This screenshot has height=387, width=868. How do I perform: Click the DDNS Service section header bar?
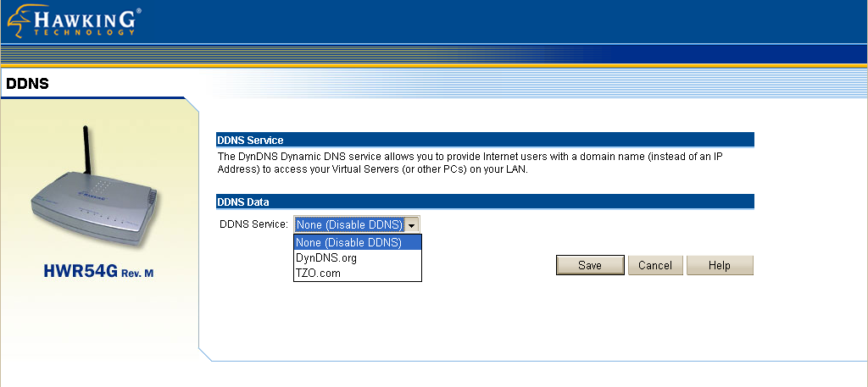click(x=485, y=140)
